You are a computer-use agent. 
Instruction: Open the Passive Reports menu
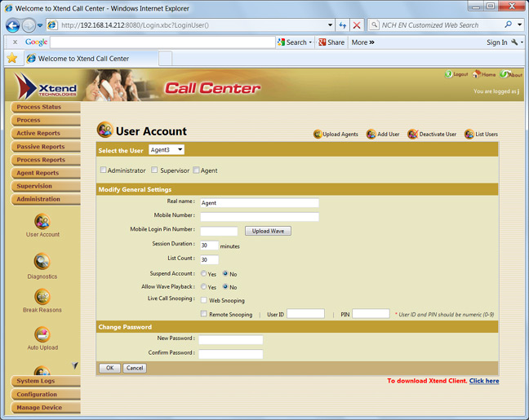[x=46, y=147]
